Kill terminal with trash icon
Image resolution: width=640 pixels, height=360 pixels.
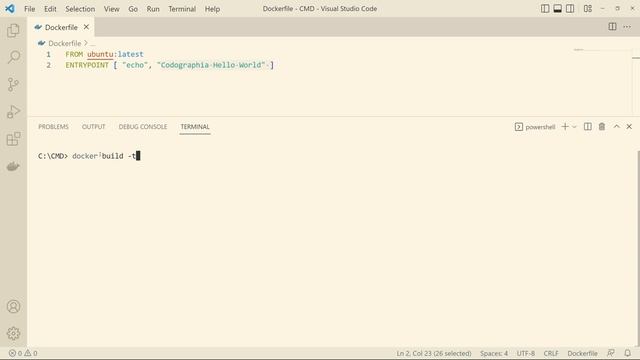[602, 127]
